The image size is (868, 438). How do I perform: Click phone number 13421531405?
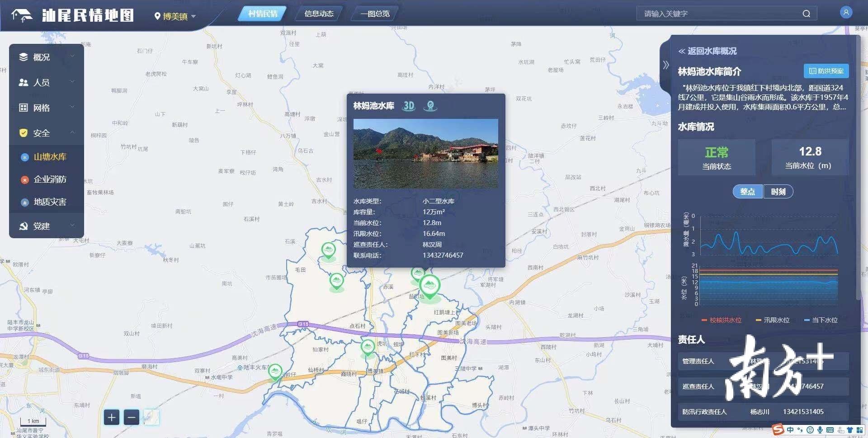click(803, 412)
